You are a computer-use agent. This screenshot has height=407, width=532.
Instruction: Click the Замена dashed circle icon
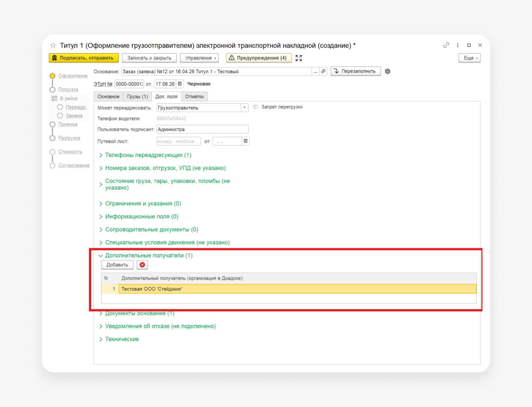pos(60,116)
